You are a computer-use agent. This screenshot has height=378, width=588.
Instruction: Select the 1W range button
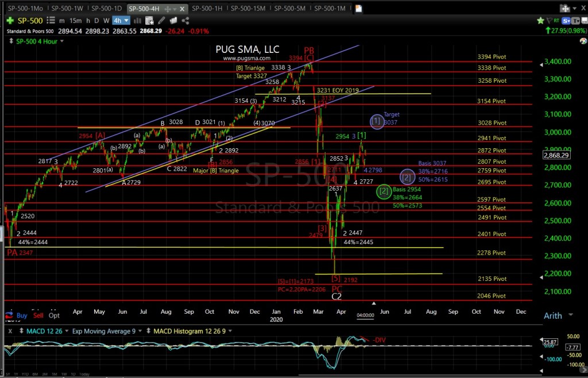[x=64, y=374]
